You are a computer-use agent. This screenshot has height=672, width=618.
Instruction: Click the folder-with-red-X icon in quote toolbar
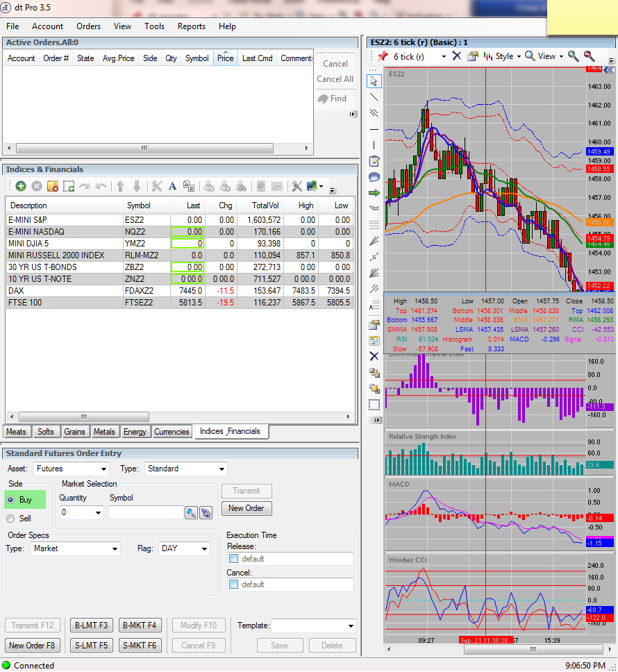coord(53,186)
